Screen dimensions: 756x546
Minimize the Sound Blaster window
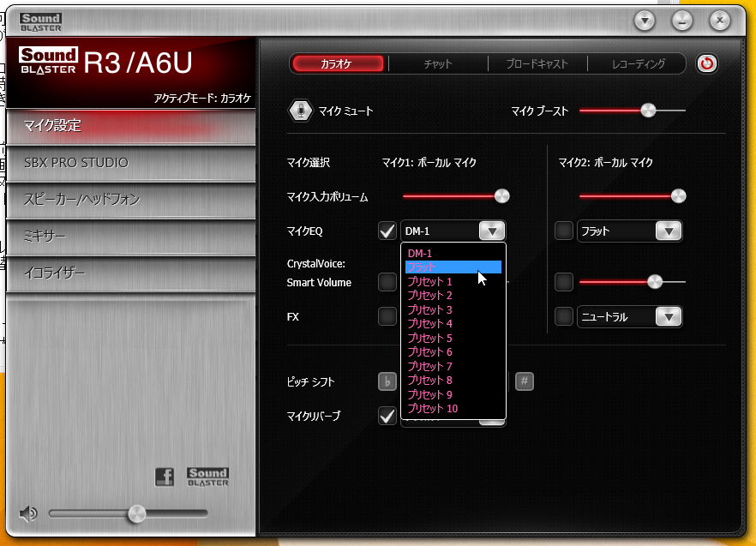[x=682, y=21]
